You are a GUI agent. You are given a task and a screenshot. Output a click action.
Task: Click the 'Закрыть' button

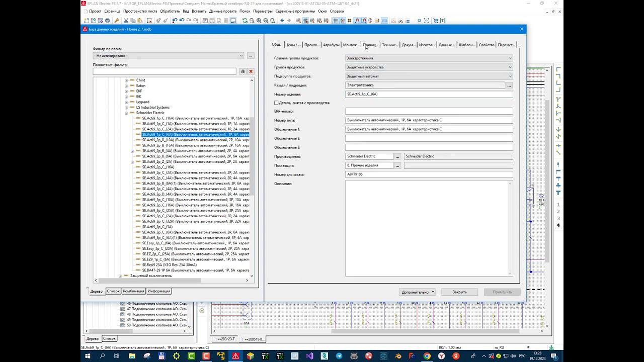tap(459, 292)
